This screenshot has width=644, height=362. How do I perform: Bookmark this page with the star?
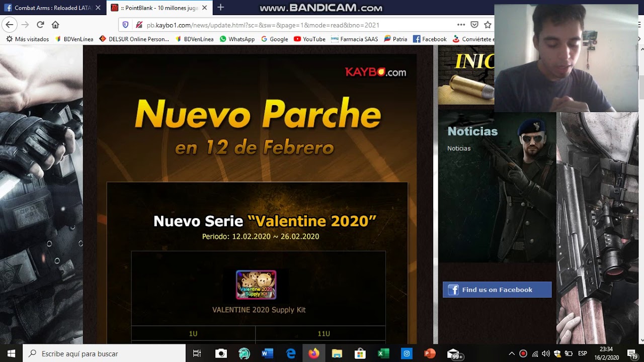(x=488, y=25)
